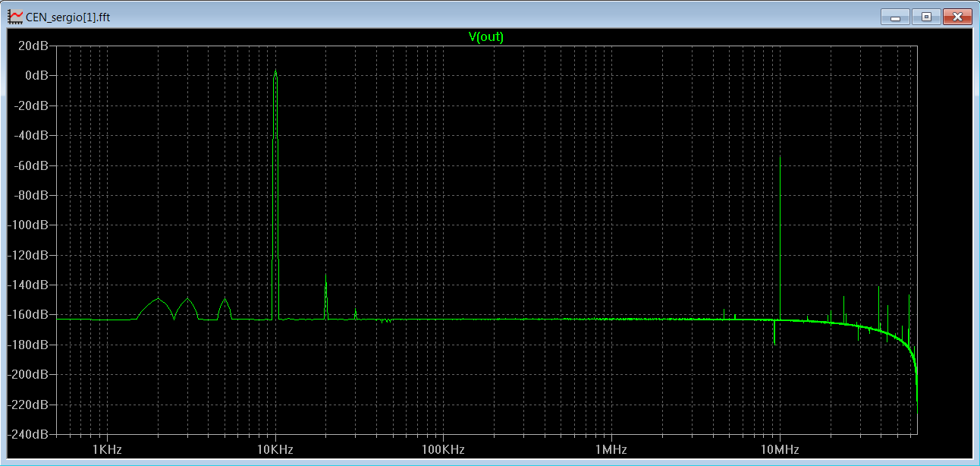Click the 10MHz frequency axis label

point(780,449)
